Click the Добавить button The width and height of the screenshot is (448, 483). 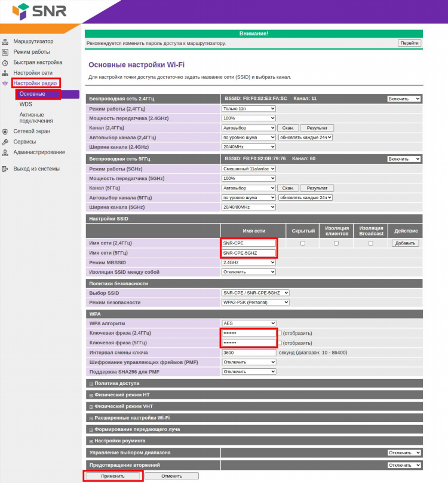pyautogui.click(x=405, y=243)
